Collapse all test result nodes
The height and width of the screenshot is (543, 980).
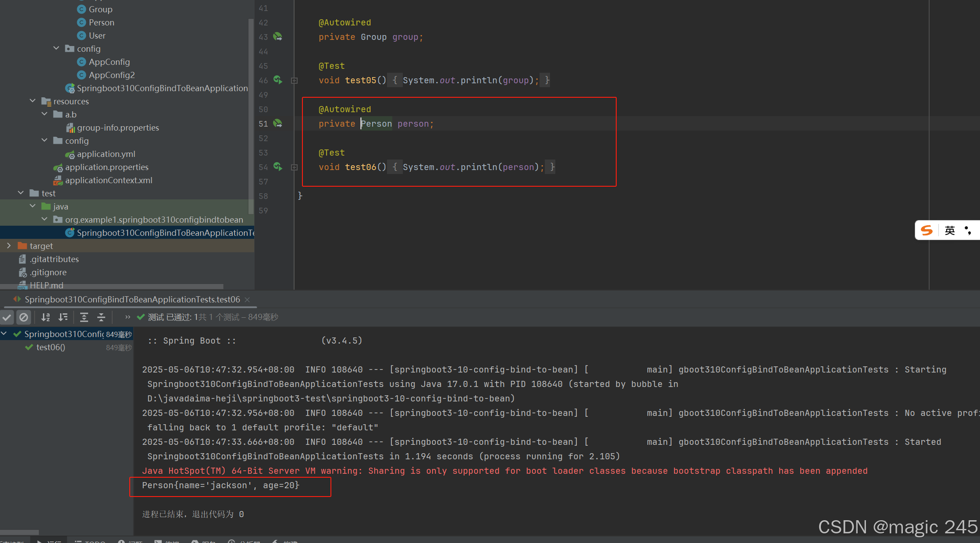[101, 317]
